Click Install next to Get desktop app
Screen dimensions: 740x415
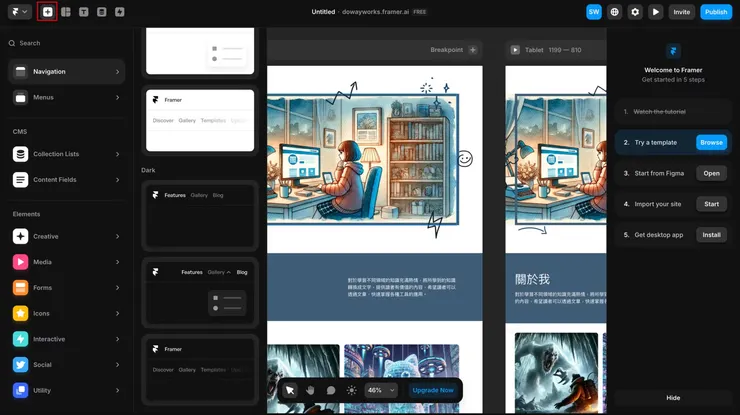tap(711, 235)
